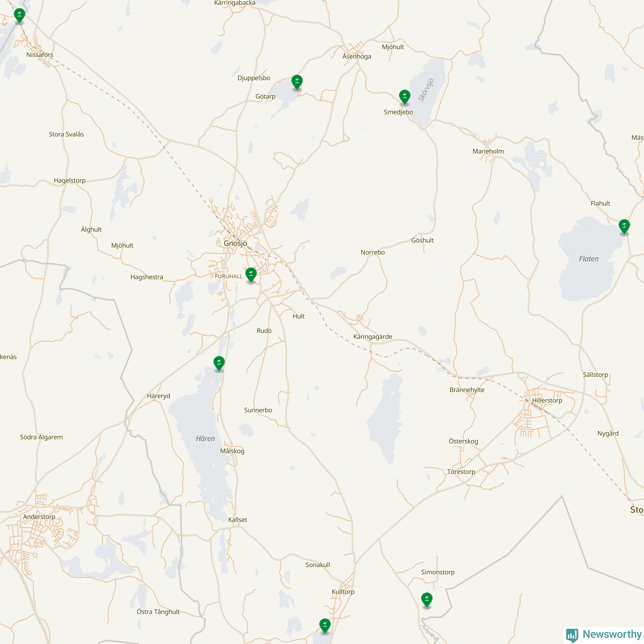644x644 pixels.
Task: Click the Norrebo label
Action: (373, 253)
